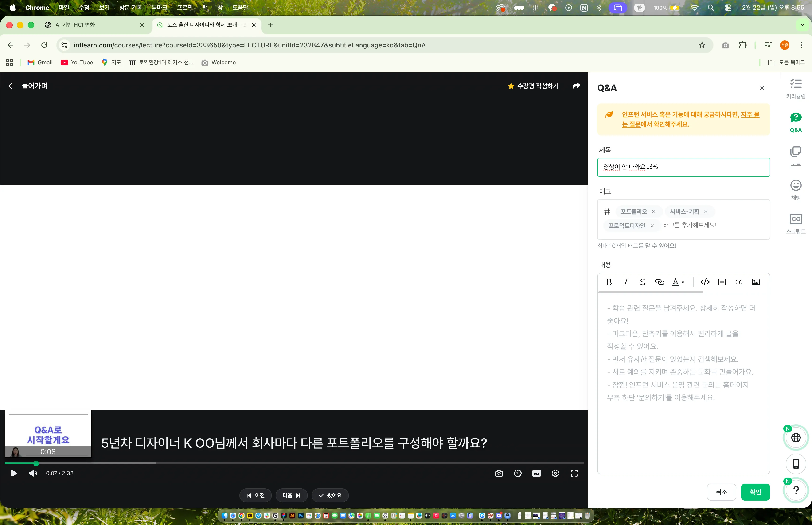Submit the question with the 확인 button
Image resolution: width=812 pixels, height=525 pixels.
(756, 492)
